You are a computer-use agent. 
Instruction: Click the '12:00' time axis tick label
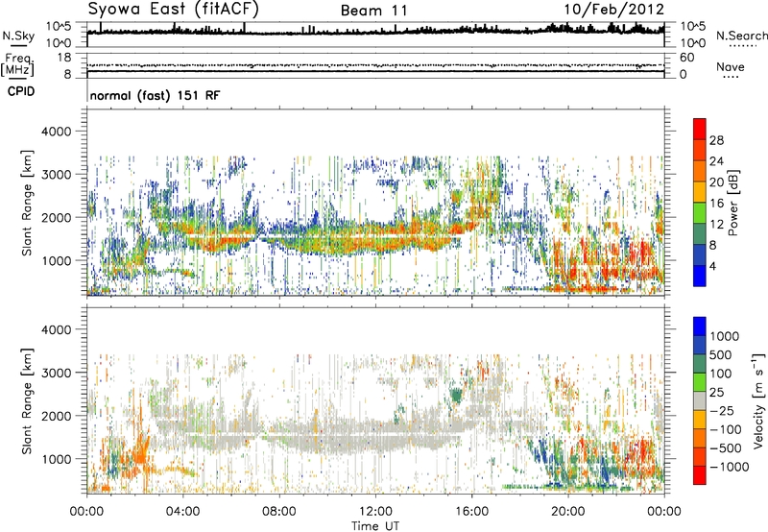point(375,512)
